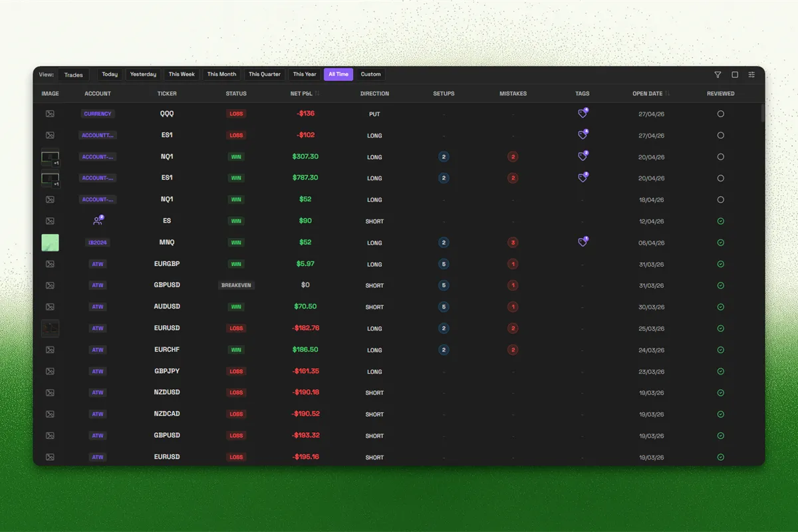Viewport: 798px width, 532px height.
Task: Select the This Month filter
Action: point(221,74)
